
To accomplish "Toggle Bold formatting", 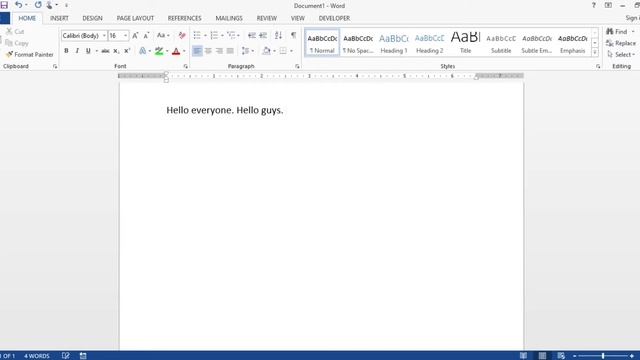I will [66, 51].
